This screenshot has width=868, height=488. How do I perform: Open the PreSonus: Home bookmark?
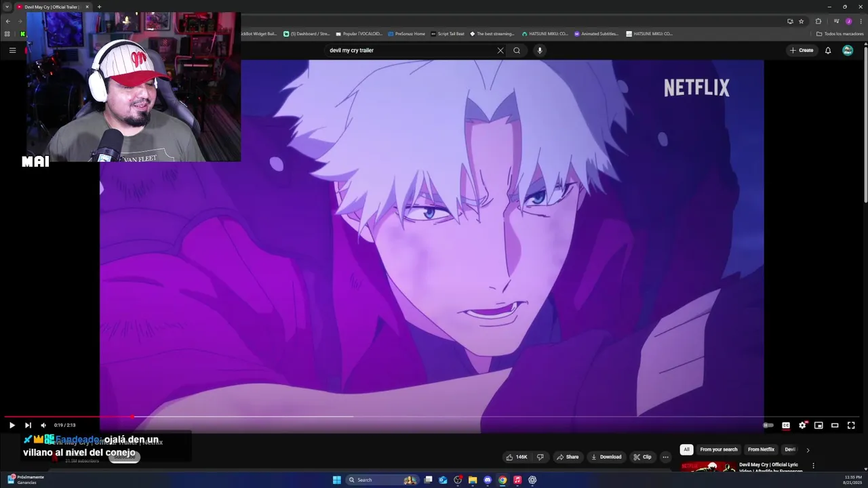coord(407,34)
